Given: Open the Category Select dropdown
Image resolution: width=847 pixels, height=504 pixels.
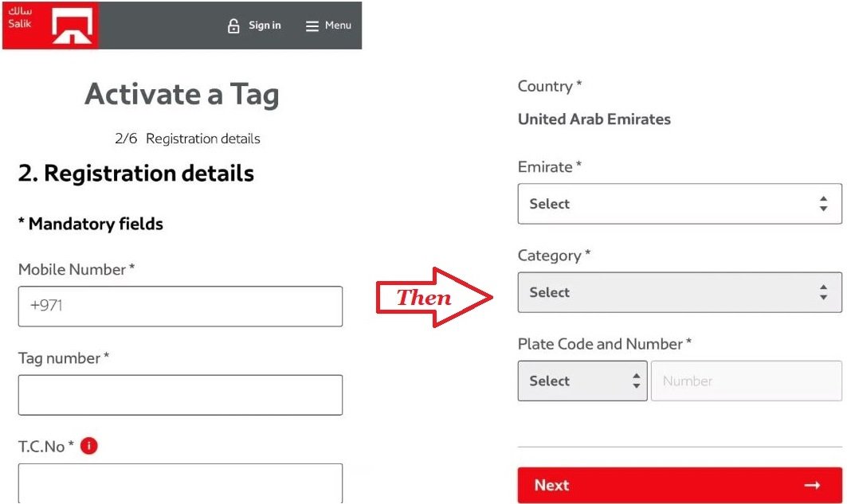Looking at the screenshot, I should tap(680, 292).
